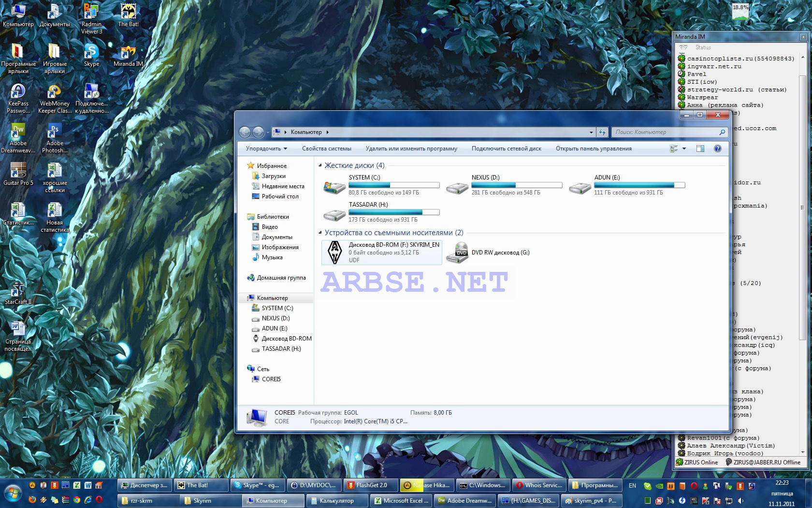Screen dimensions: 812x508
Task: Click Удалить или изменить программу
Action: click(411, 149)
